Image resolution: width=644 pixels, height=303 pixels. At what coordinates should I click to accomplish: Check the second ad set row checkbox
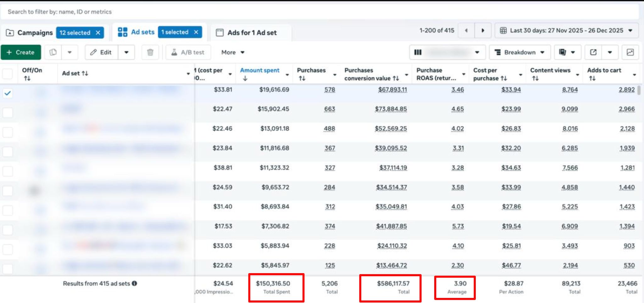pyautogui.click(x=7, y=112)
